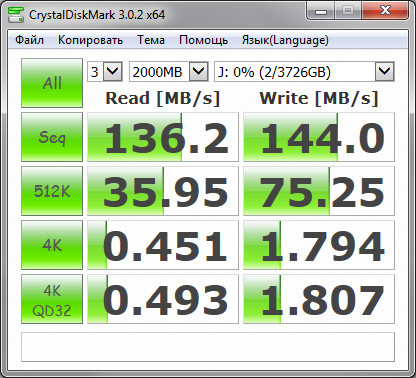Select the Seq write result 144.0

coord(319,137)
